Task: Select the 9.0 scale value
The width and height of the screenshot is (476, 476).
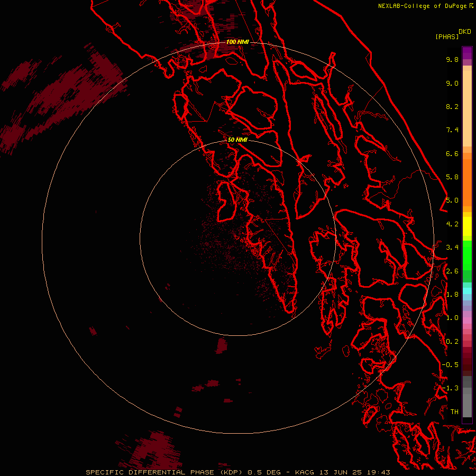Action: click(x=452, y=83)
